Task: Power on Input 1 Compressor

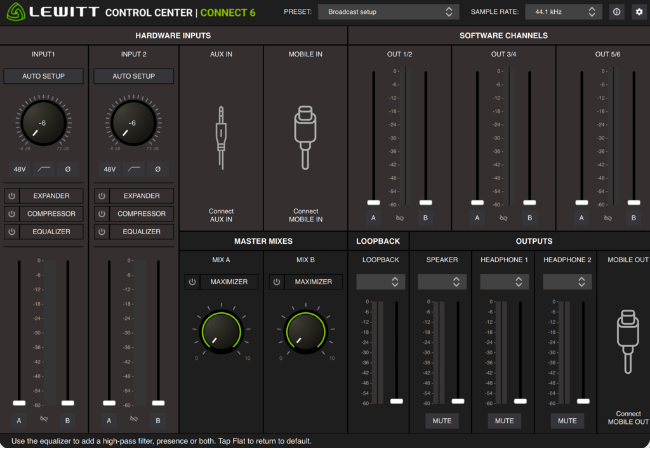Action: [x=12, y=214]
